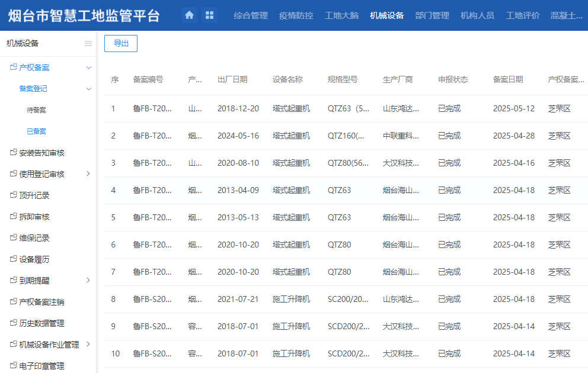The height and width of the screenshot is (373, 588).
Task: Click row number 10 cell
Action: [116, 354]
